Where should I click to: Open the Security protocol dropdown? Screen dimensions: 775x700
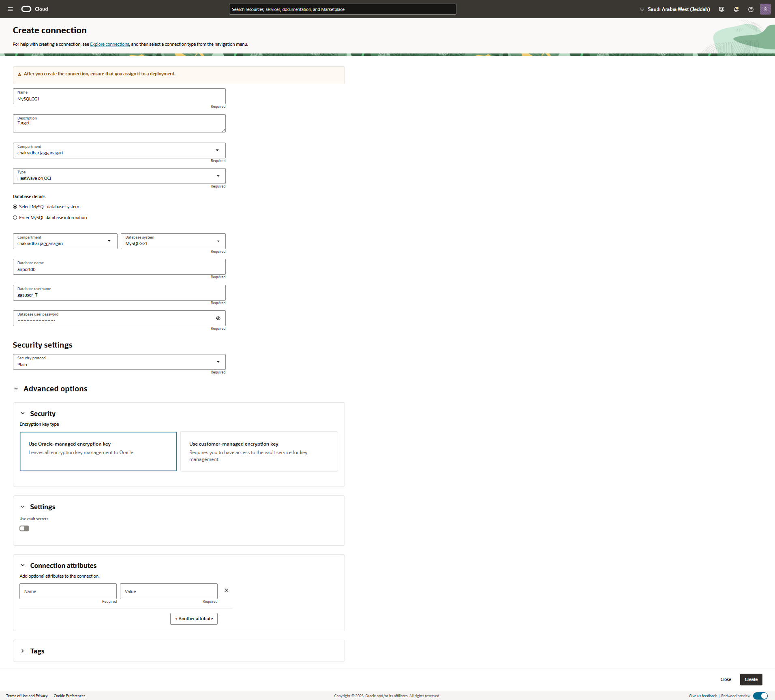click(119, 362)
